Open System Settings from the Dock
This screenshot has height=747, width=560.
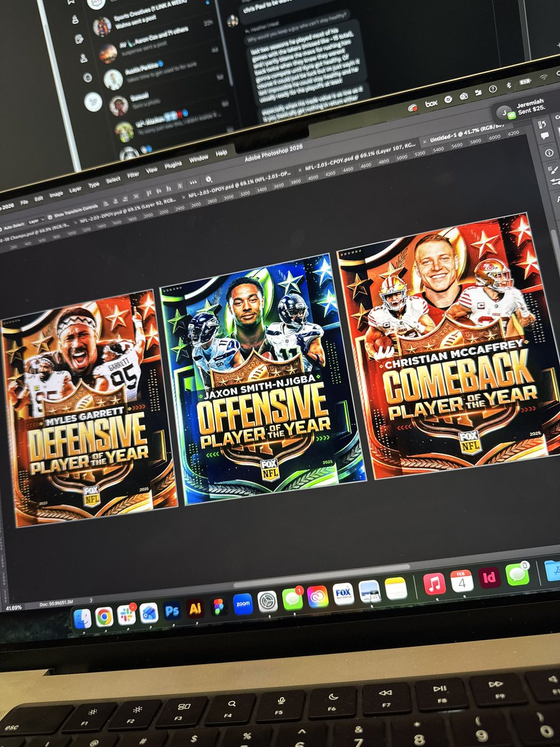267,601
